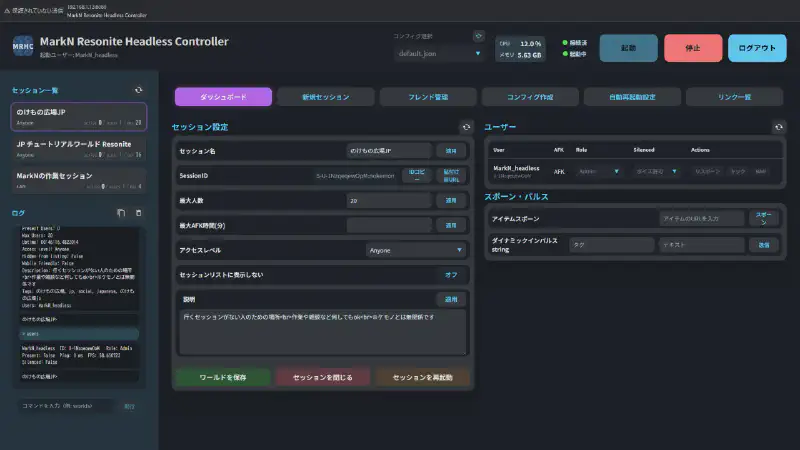
Task: Open the default.json config dropdown
Action: [x=439, y=54]
